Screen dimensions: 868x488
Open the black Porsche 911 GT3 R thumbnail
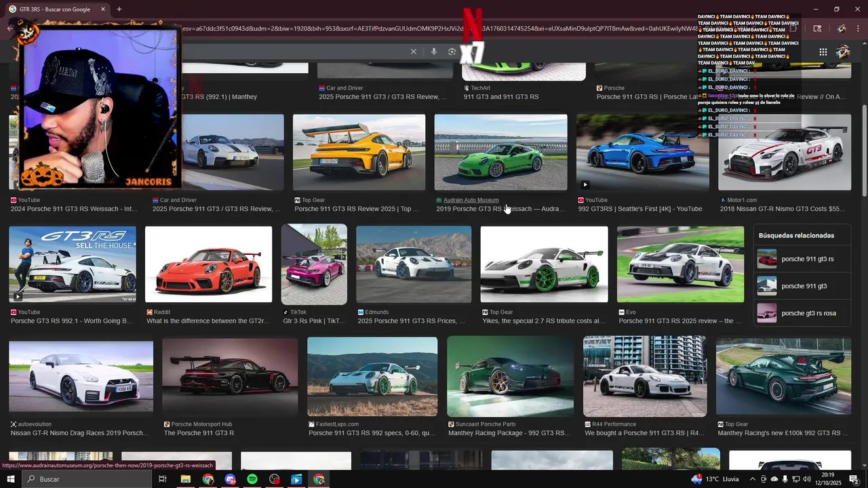pyautogui.click(x=230, y=376)
